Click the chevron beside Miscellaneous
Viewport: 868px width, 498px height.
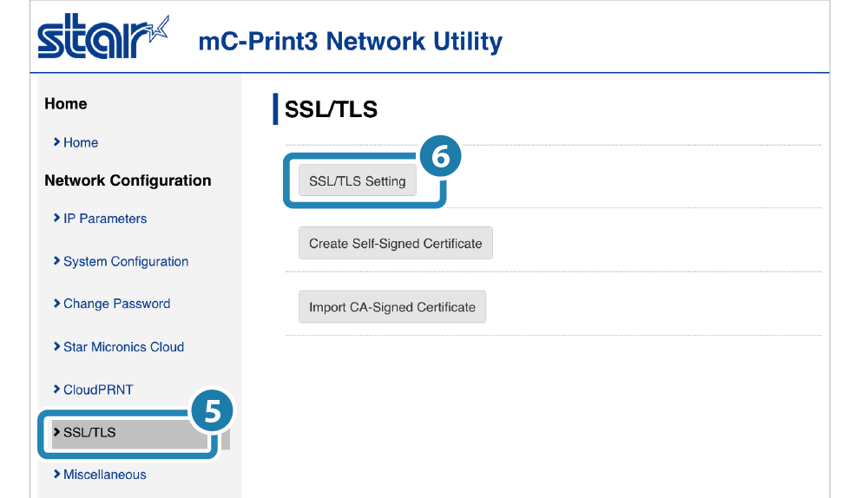(x=56, y=475)
